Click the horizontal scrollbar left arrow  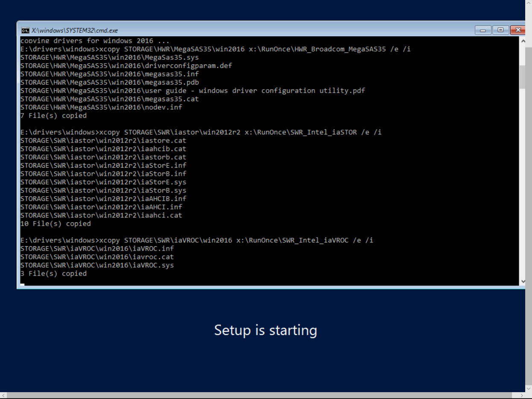click(x=3, y=396)
